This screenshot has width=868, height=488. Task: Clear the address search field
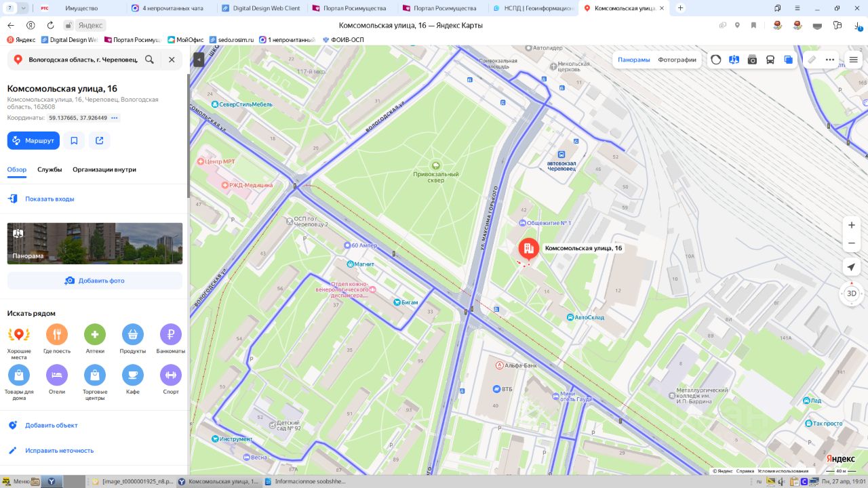coord(172,60)
